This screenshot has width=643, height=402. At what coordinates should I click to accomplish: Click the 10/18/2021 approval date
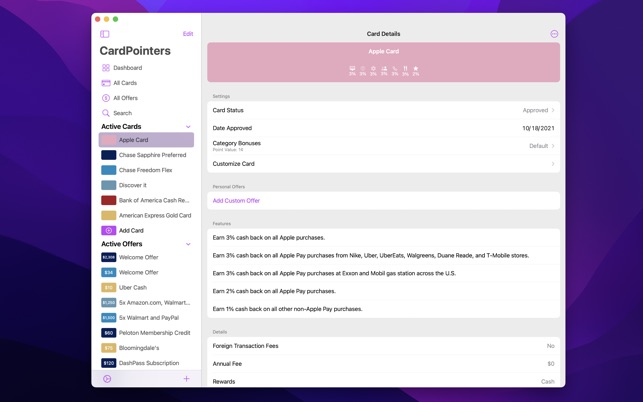tap(538, 128)
